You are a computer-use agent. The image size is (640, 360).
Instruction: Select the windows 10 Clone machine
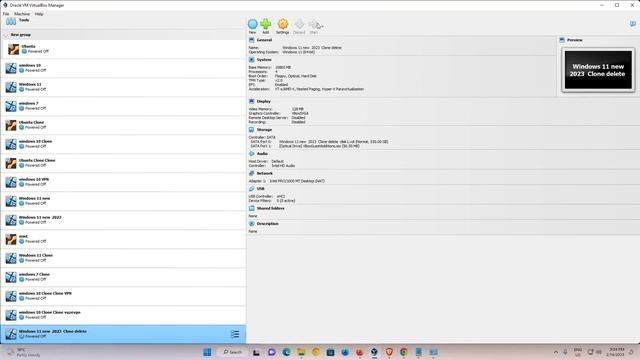(123, 144)
